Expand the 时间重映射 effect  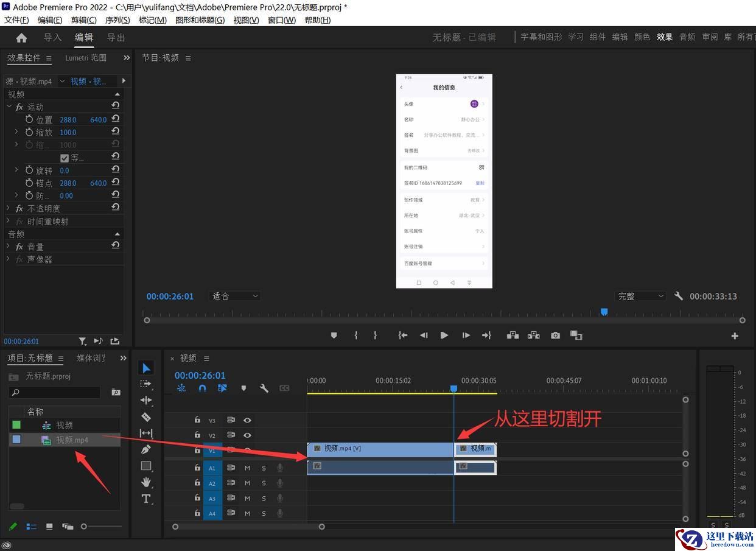click(9, 221)
